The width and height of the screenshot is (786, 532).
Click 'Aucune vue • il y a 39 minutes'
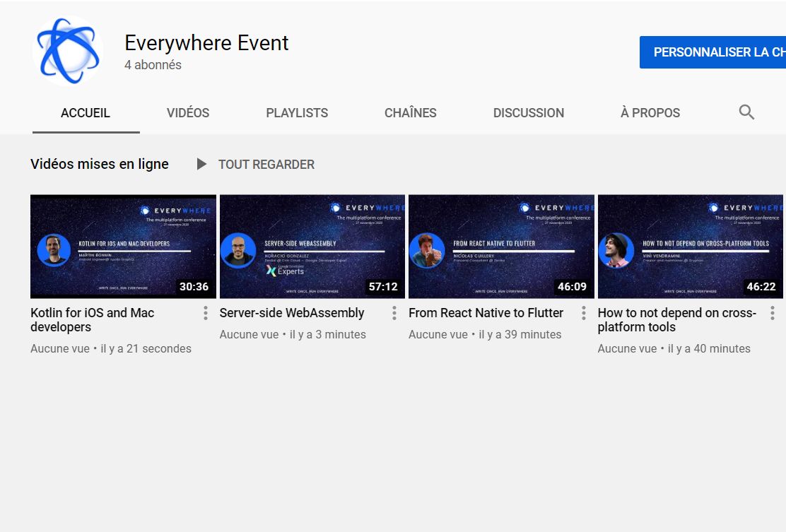click(x=485, y=335)
